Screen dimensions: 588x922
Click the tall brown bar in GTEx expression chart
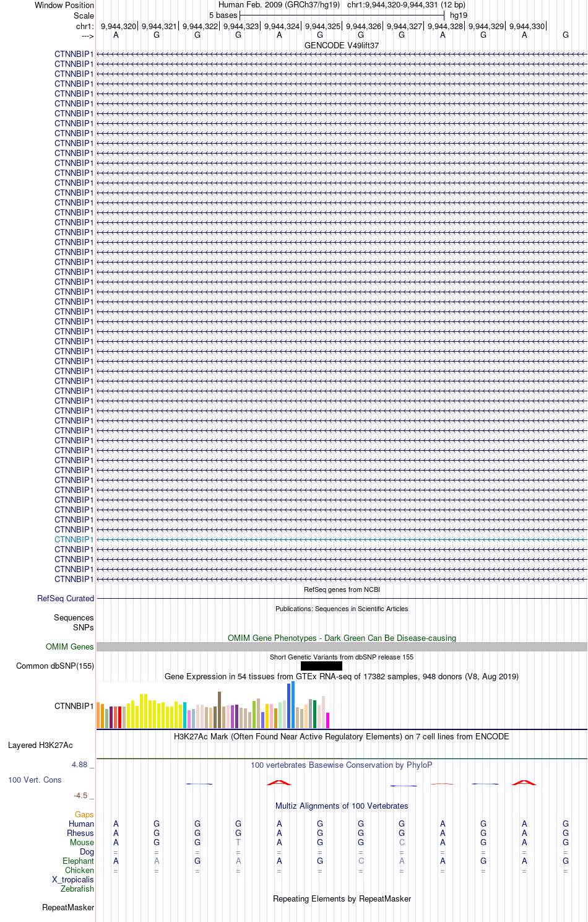click(219, 710)
